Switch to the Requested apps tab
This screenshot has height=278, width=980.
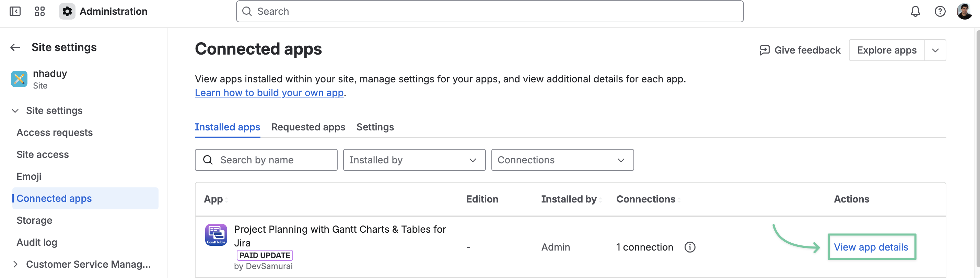pos(308,127)
